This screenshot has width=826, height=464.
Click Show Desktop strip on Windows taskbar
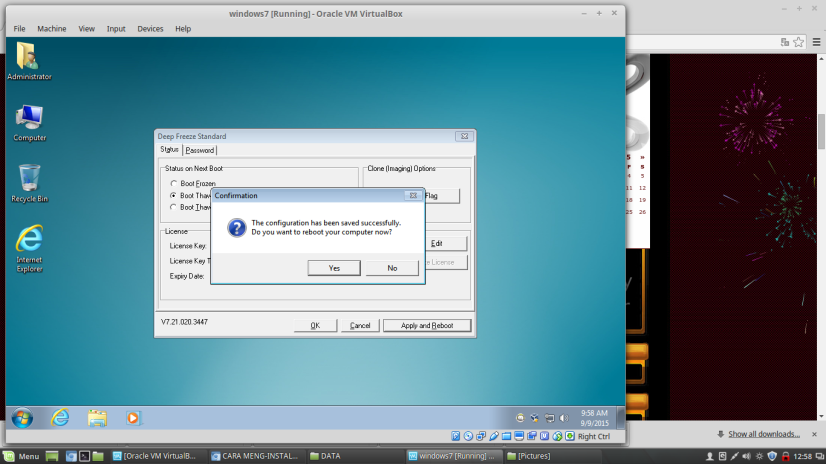[x=621, y=418]
